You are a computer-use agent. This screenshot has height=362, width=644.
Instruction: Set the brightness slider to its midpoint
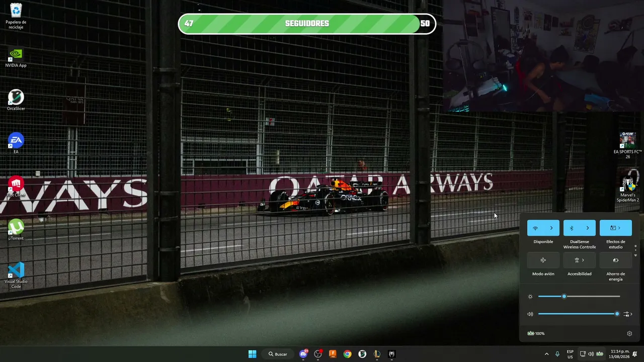pyautogui.click(x=579, y=297)
